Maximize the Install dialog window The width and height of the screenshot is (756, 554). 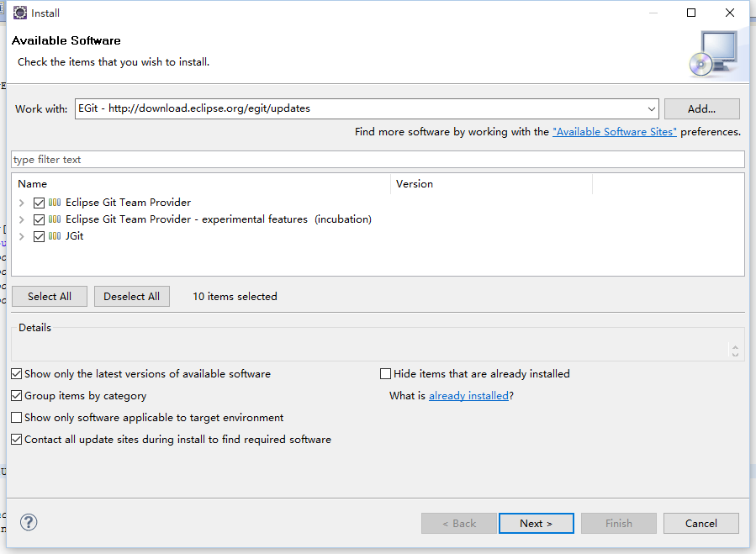pos(691,13)
